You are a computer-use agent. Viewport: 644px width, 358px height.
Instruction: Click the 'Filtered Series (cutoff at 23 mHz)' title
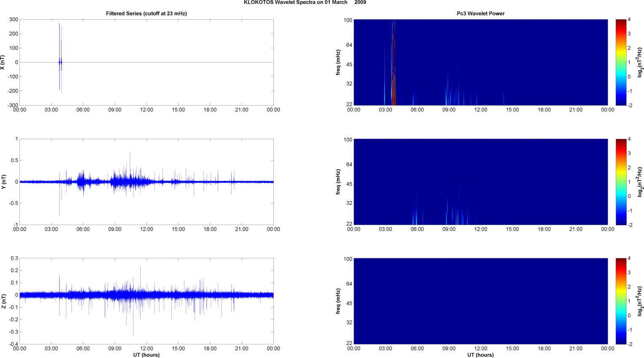[x=146, y=13]
